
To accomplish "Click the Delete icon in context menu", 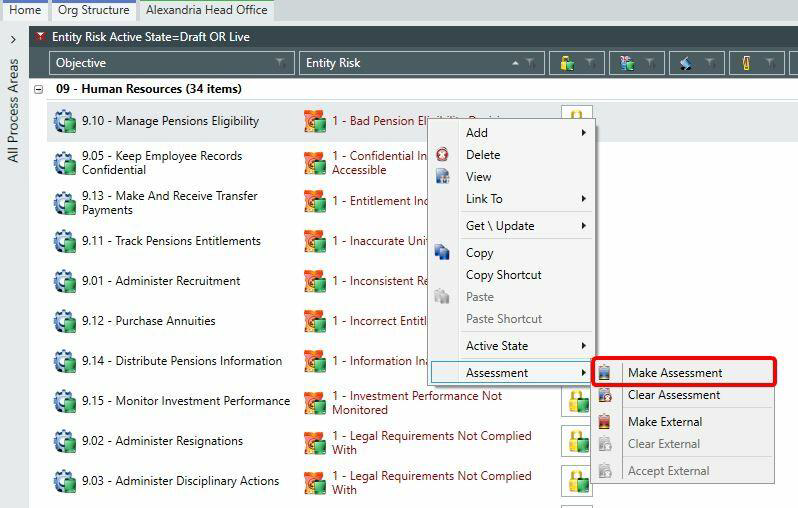I will pyautogui.click(x=442, y=155).
